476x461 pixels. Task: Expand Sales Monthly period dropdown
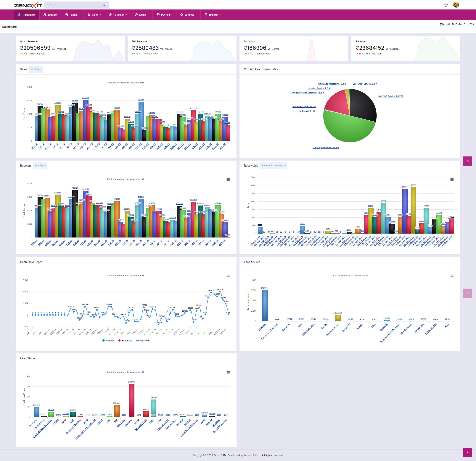36,69
